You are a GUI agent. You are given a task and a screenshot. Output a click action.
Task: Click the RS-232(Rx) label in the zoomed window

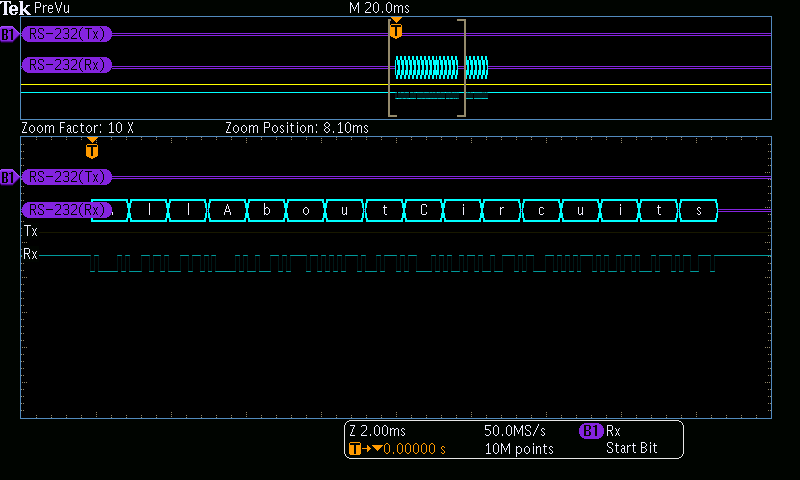[x=67, y=210]
